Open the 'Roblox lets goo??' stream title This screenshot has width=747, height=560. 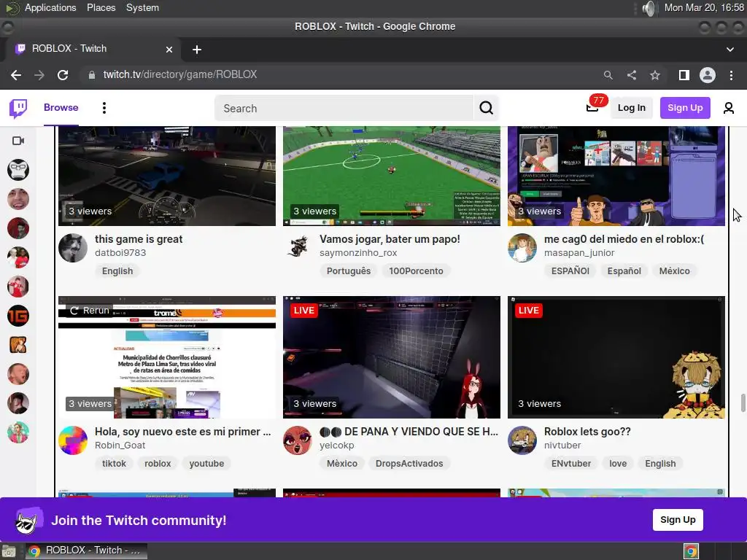point(587,432)
